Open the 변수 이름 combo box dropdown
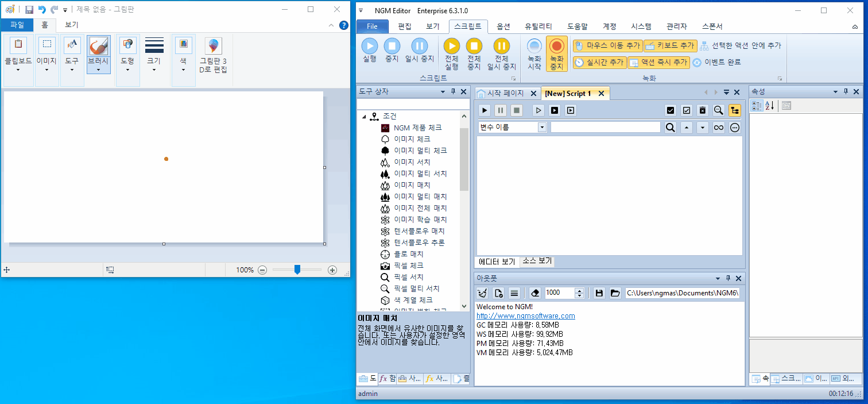Image resolution: width=868 pixels, height=404 pixels. pyautogui.click(x=542, y=128)
